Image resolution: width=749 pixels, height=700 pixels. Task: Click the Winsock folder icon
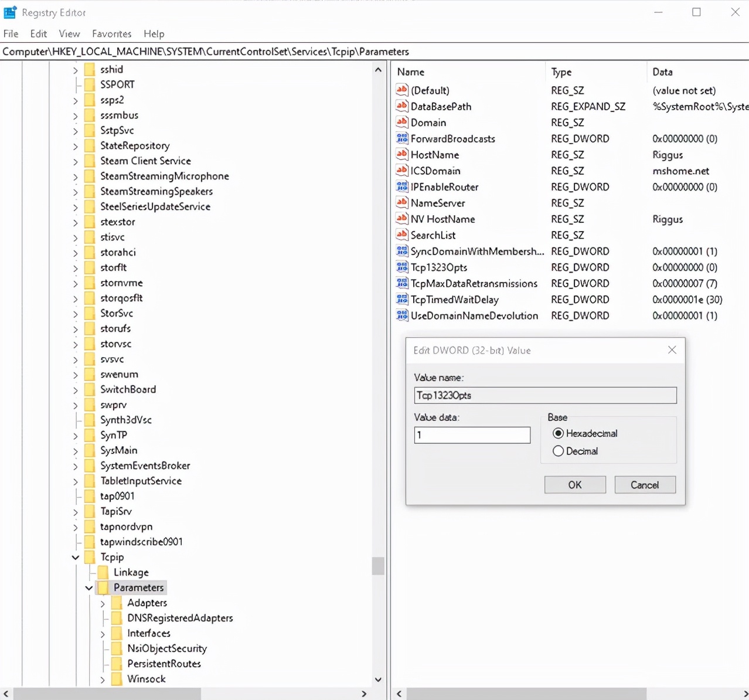(117, 679)
